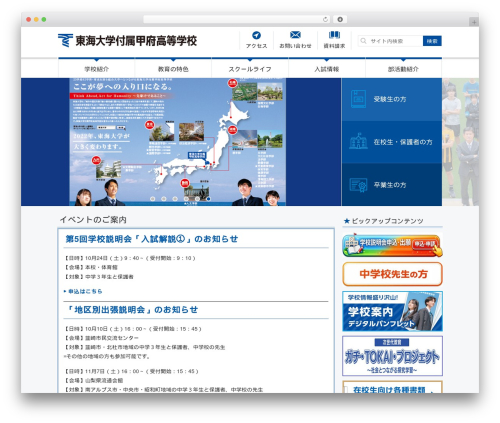This screenshot has height=423, width=500.
Task: Click the 卒業生の方 certificate icon
Action: pos(358,185)
